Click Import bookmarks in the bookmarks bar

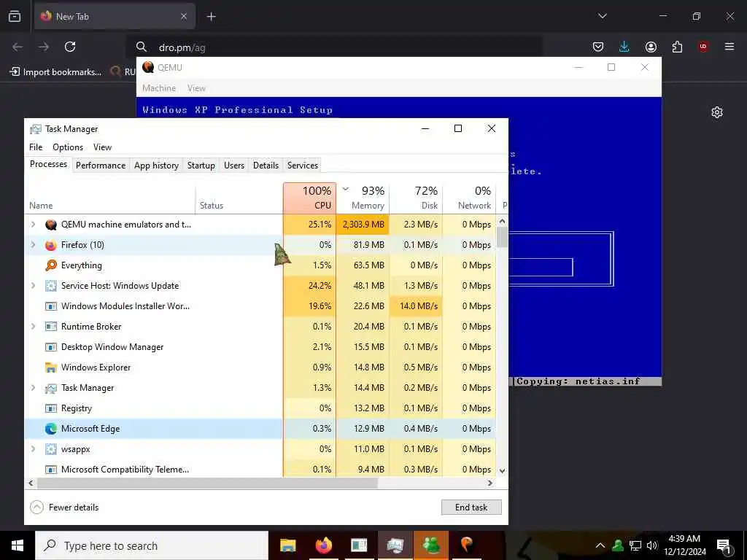pos(55,72)
